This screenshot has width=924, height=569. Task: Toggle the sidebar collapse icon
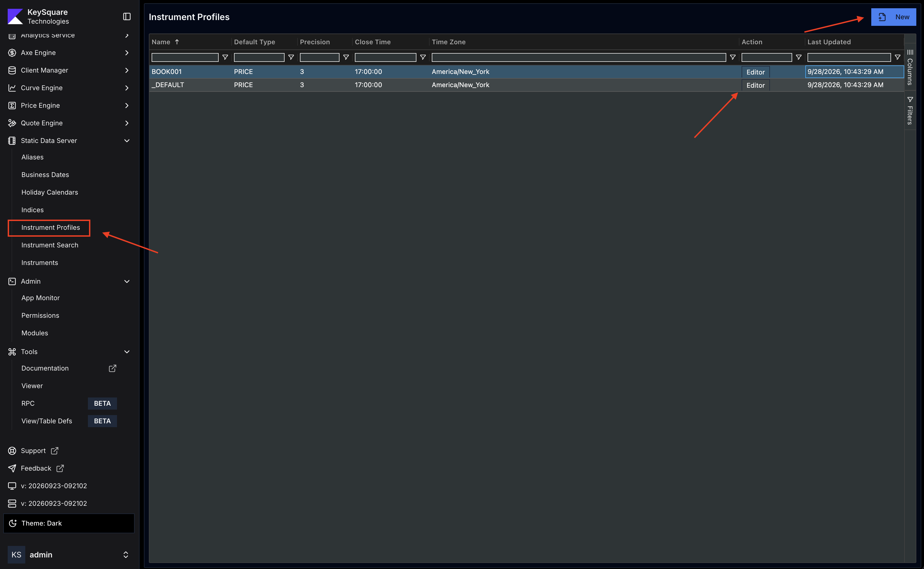(127, 16)
